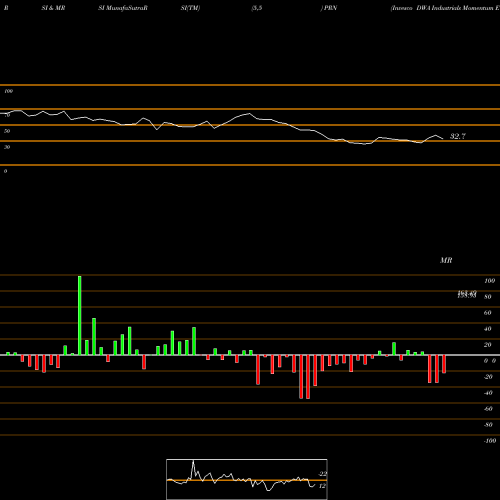Click the ') PBN' ticker label
This screenshot has height=500, width=500.
point(329,8)
